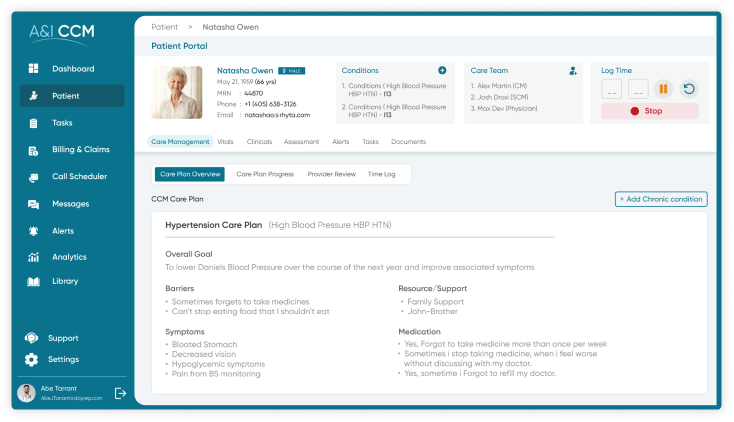Viewport: 734px width, 422px height.
Task: Open the Provider Review sub-tab
Action: click(x=331, y=174)
